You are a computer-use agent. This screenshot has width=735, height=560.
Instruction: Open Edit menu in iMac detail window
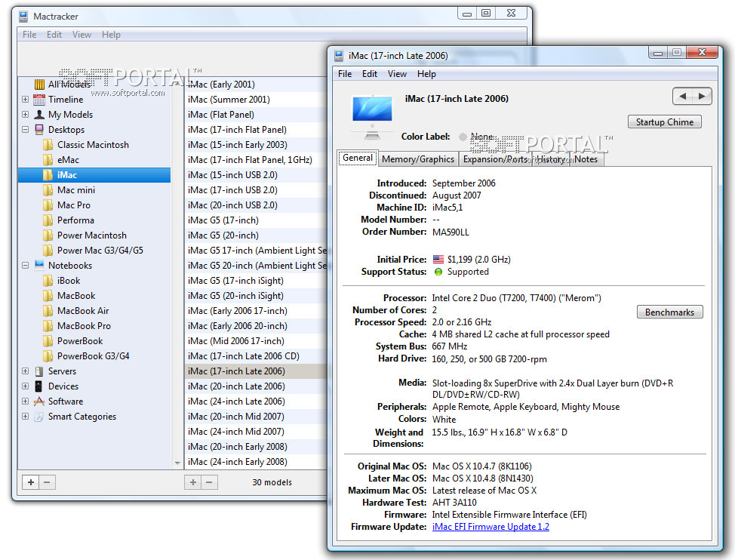tap(369, 73)
